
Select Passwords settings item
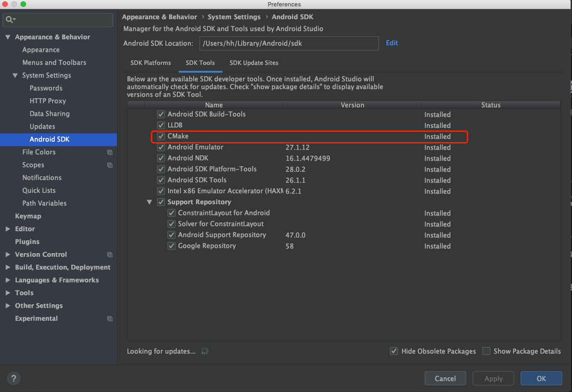(x=46, y=88)
